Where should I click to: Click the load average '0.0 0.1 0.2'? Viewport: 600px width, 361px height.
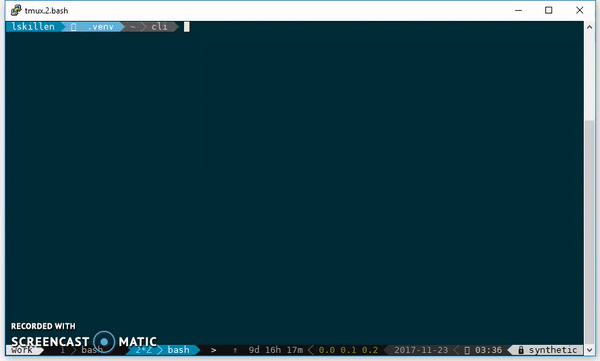(348, 350)
